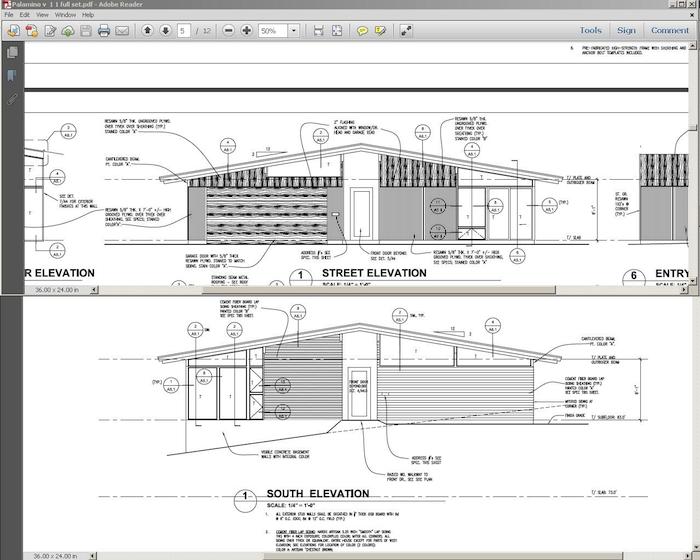The height and width of the screenshot is (560, 700).
Task: Select the highlight text tool icon
Action: point(380,31)
